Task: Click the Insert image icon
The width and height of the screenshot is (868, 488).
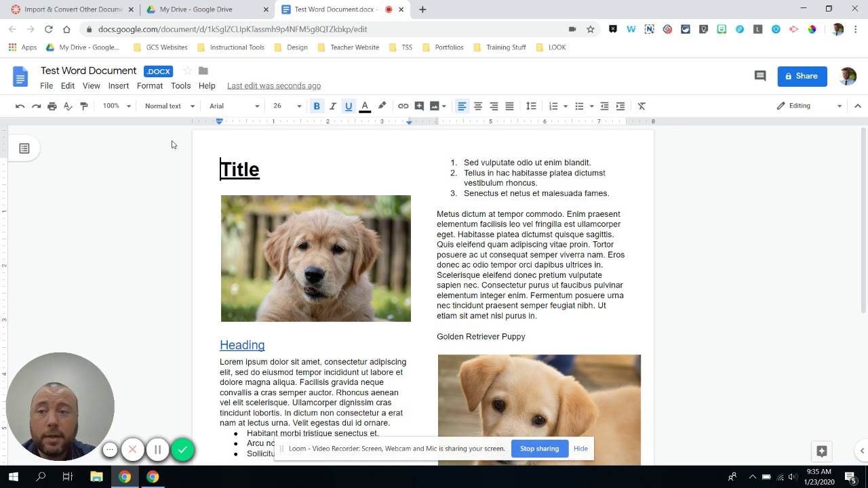Action: pos(435,106)
